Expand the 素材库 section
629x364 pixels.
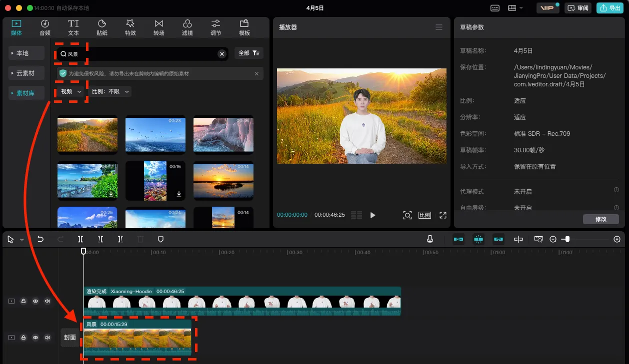coord(26,93)
